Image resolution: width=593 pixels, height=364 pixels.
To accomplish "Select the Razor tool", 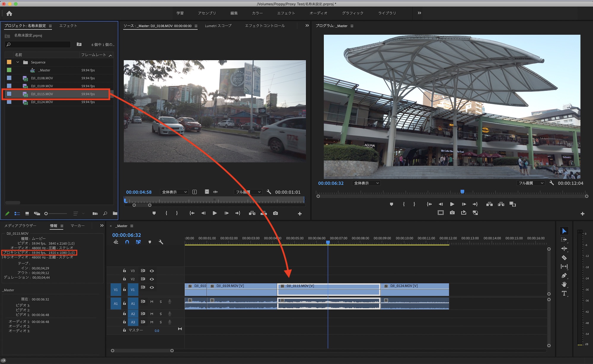I will pyautogui.click(x=564, y=258).
